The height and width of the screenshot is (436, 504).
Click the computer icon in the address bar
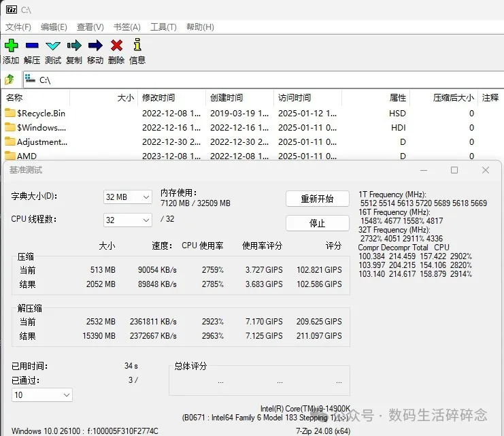tap(30, 79)
